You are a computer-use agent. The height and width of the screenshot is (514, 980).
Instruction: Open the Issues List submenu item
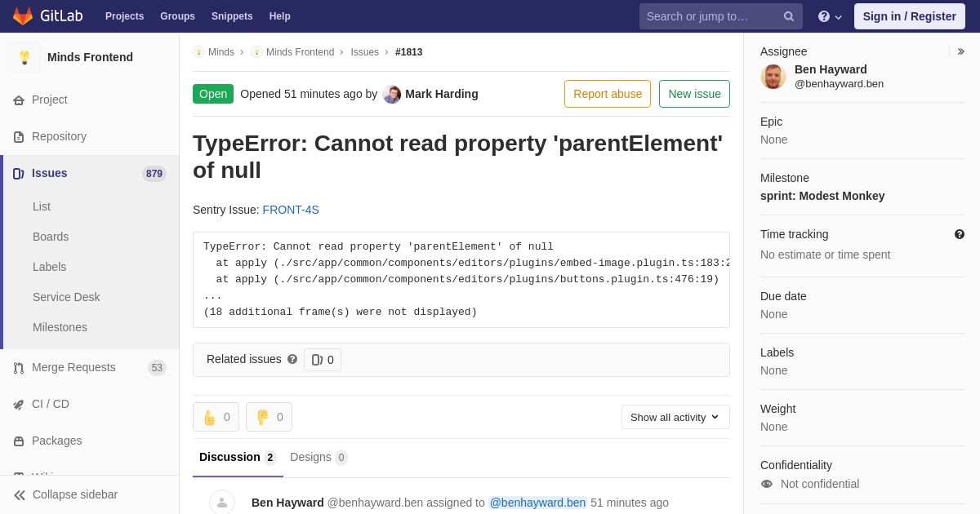click(x=42, y=206)
